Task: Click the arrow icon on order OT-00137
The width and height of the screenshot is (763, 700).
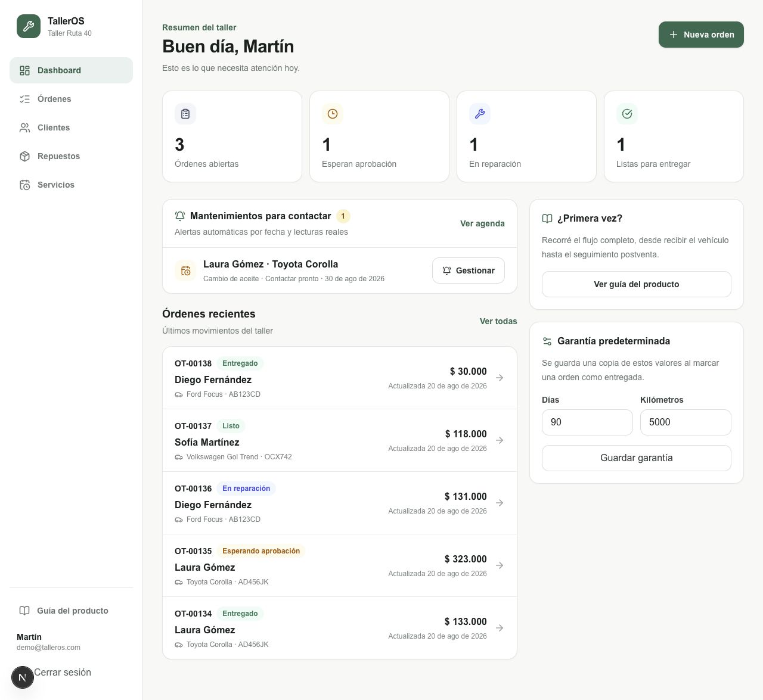Action: click(500, 440)
